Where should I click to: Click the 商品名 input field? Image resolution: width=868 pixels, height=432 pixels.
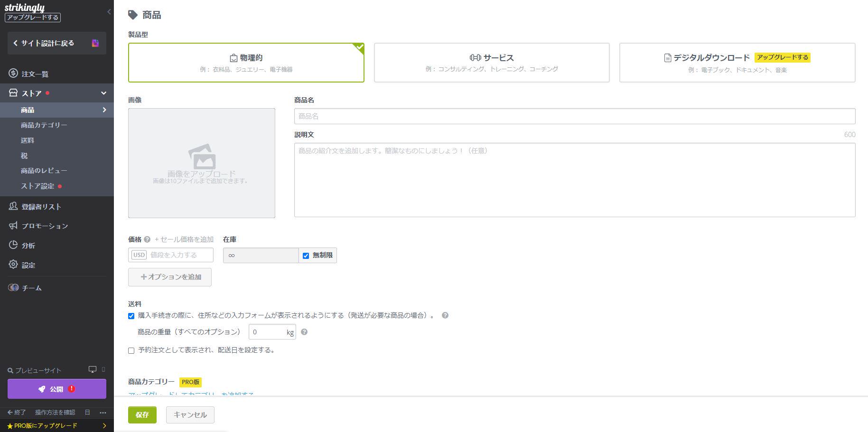(x=574, y=116)
